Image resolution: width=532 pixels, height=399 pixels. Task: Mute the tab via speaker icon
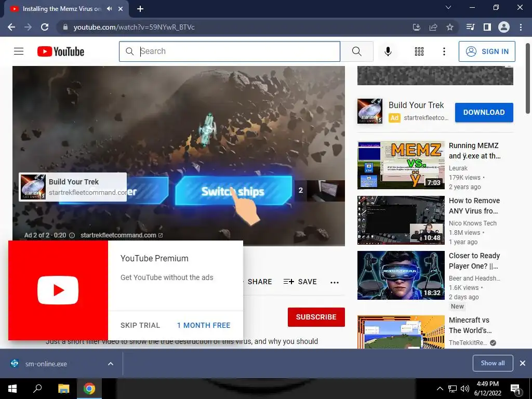pos(109,9)
